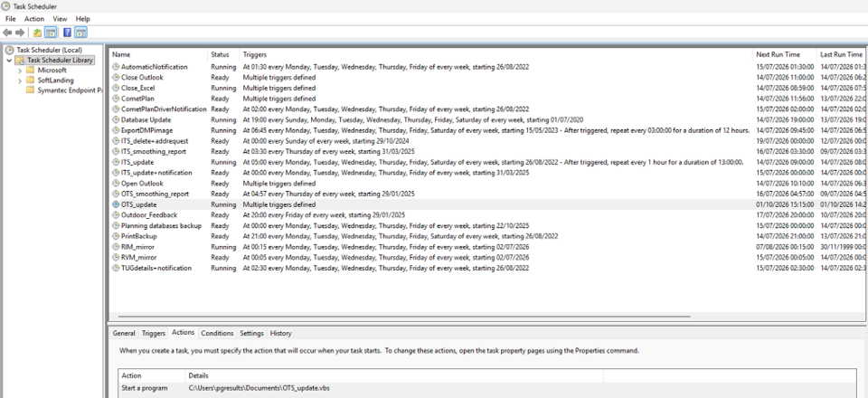868x398 pixels.
Task: Click Next Run Time 01/10/2026 15:15:00 cell
Action: pyautogui.click(x=785, y=204)
